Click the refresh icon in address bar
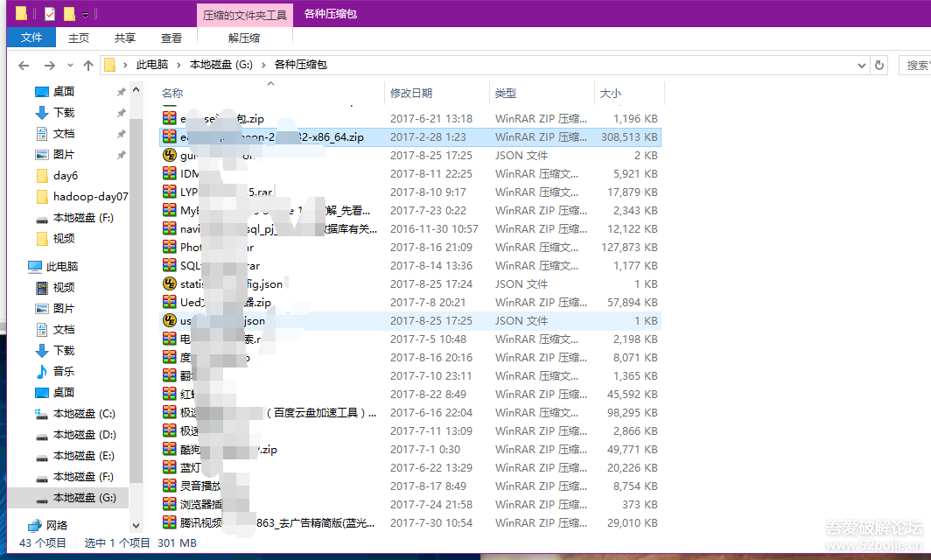 (x=878, y=65)
